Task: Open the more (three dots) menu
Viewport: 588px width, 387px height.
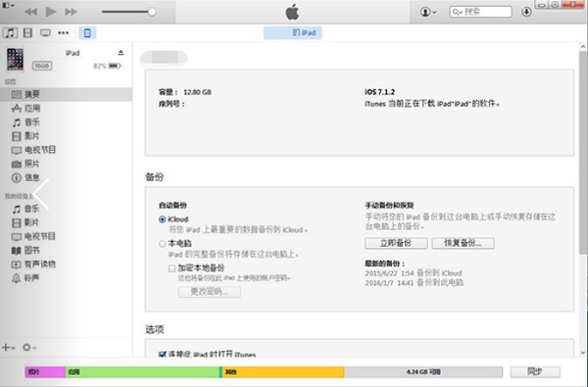Action: (x=63, y=32)
